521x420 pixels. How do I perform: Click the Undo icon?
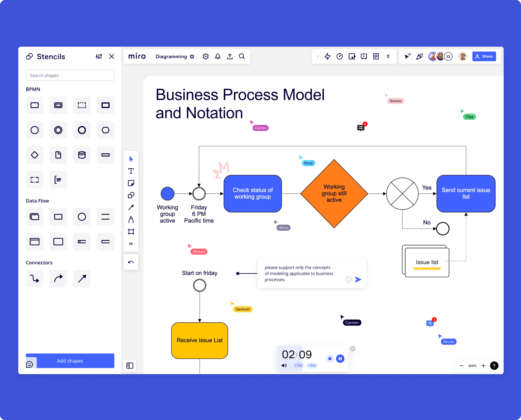coord(131,262)
